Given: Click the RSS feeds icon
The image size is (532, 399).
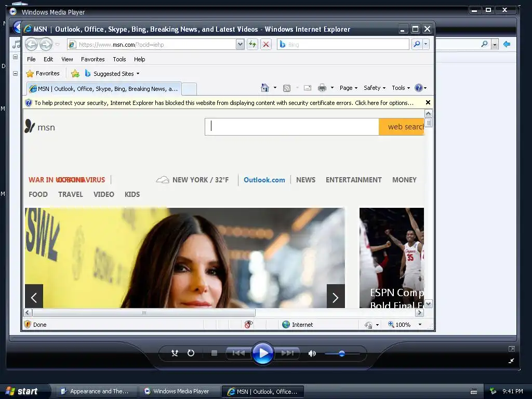Looking at the screenshot, I should tap(287, 88).
